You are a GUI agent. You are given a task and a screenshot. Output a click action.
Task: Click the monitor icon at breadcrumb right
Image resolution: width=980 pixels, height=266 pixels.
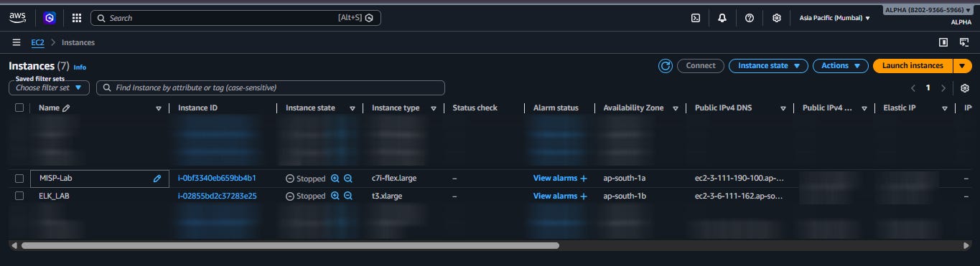click(964, 42)
